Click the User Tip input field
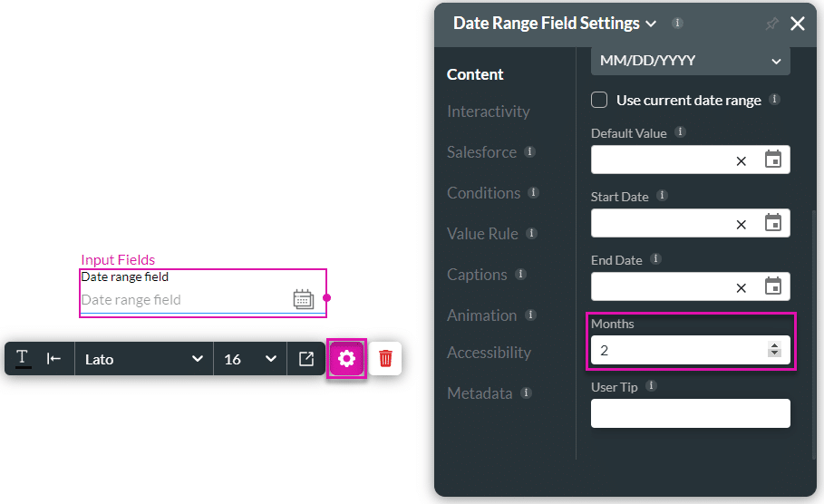824x504 pixels. click(x=690, y=413)
